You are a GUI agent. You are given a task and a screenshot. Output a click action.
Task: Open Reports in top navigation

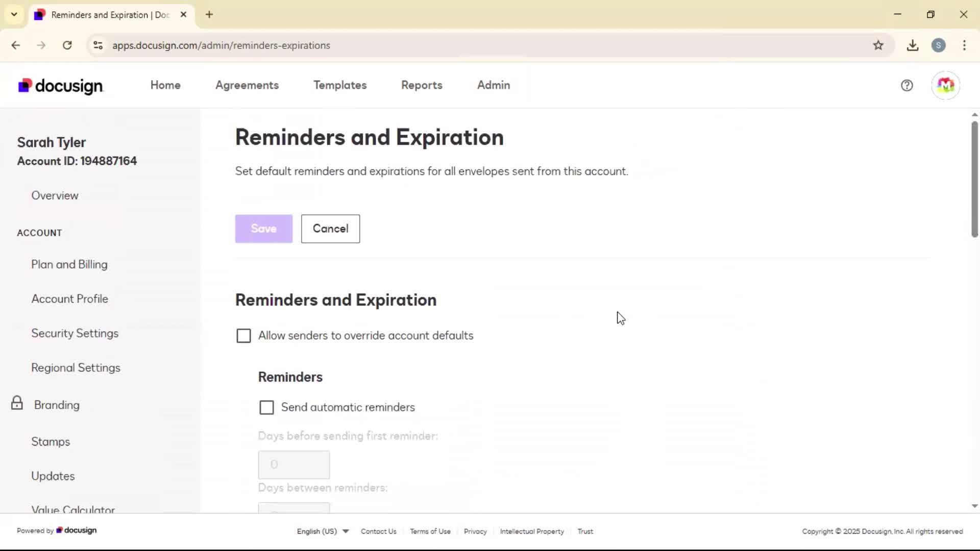(422, 85)
